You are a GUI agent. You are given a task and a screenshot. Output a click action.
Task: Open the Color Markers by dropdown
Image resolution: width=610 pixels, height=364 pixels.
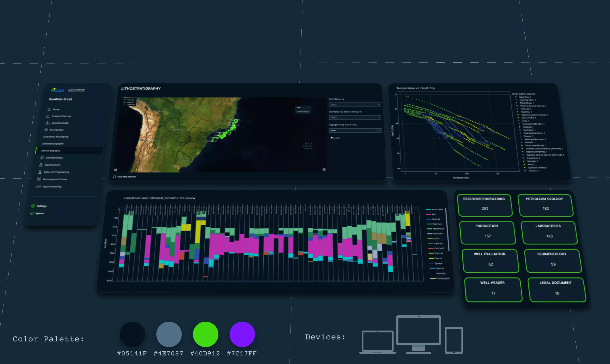(x=354, y=105)
